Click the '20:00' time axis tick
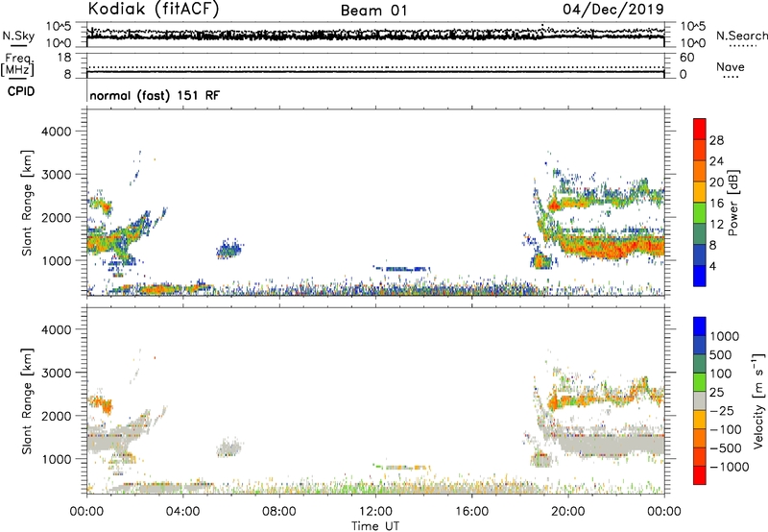The width and height of the screenshot is (768, 532). coord(567,512)
